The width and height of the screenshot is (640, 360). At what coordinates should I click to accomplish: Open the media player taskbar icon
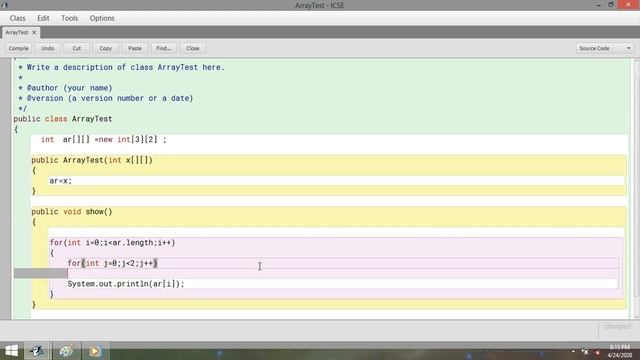[x=95, y=351]
